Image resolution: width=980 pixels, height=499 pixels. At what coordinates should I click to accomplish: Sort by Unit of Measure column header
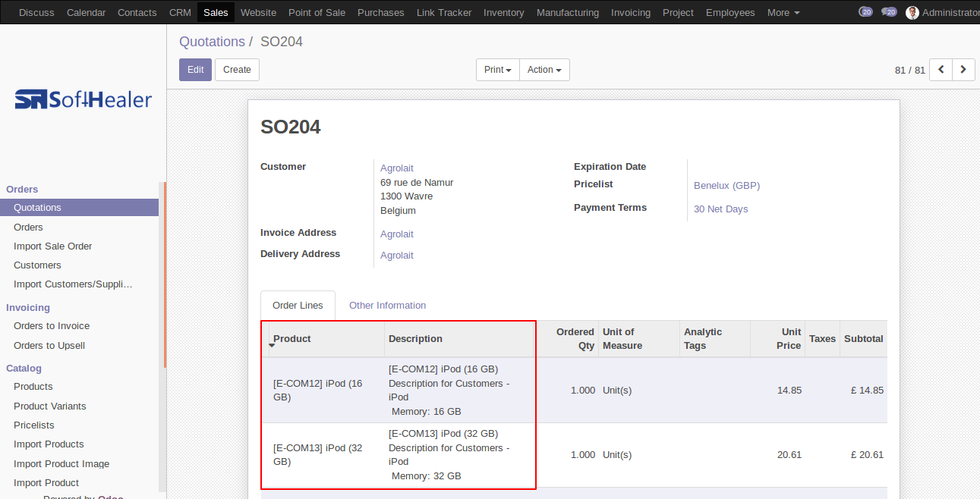pyautogui.click(x=638, y=339)
